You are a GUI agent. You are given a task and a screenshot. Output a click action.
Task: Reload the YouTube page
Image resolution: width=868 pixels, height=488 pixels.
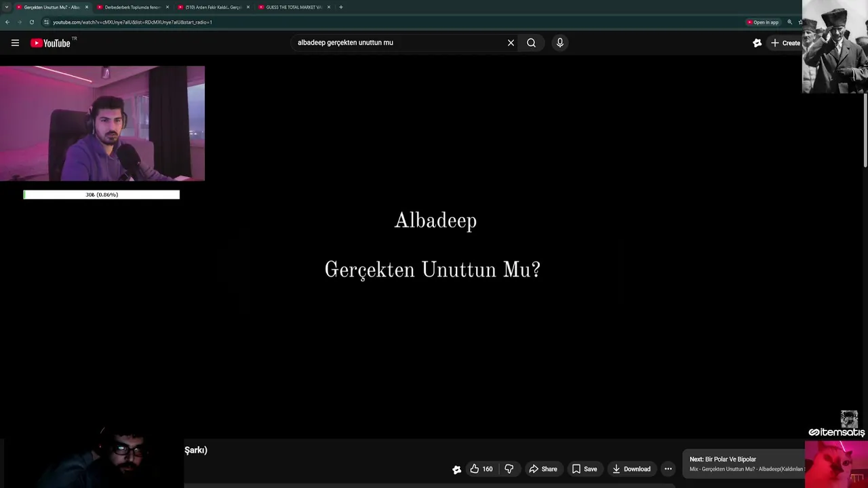point(31,22)
